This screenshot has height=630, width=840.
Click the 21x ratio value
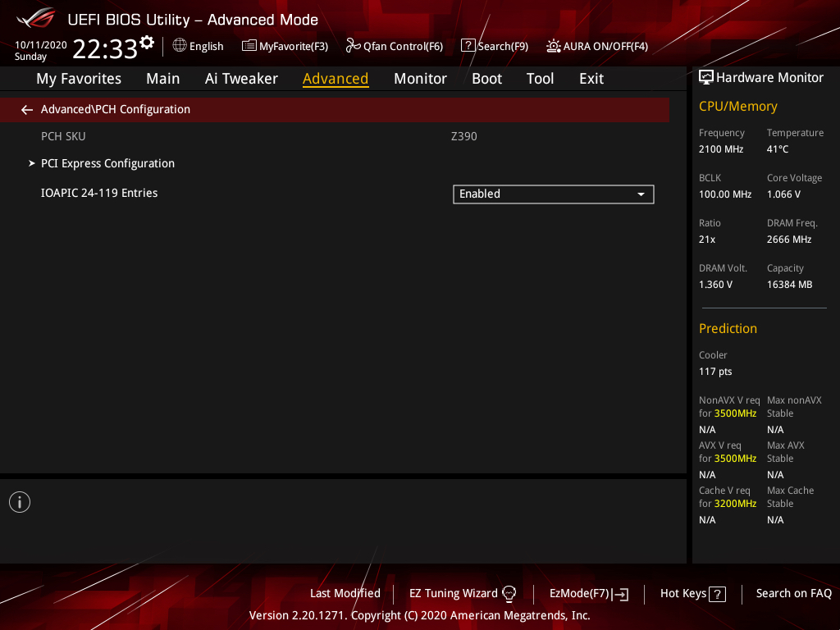click(706, 239)
